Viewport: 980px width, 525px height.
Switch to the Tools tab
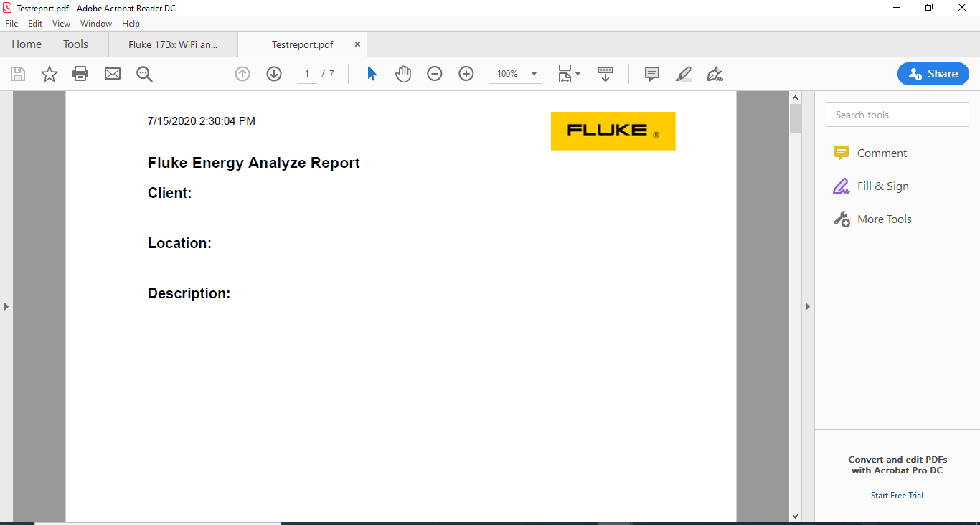(75, 44)
